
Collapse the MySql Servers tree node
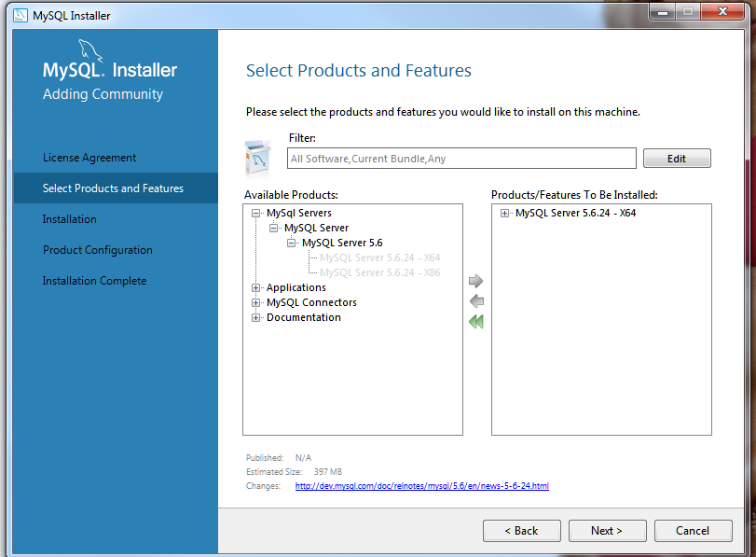point(256,213)
